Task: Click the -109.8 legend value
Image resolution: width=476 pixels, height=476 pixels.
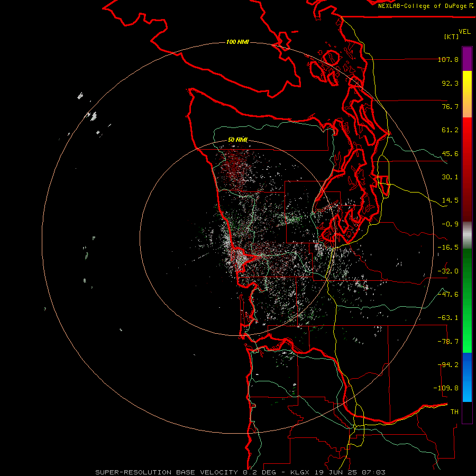Action: point(446,388)
